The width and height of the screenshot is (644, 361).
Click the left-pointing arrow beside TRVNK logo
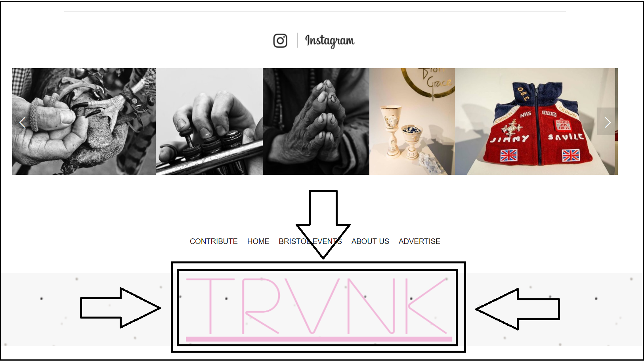pos(518,309)
